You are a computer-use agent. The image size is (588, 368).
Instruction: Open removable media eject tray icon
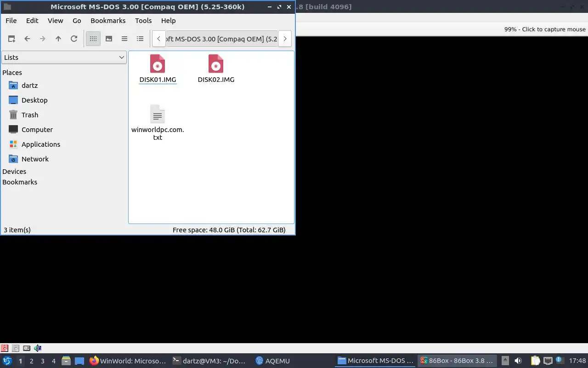point(505,361)
